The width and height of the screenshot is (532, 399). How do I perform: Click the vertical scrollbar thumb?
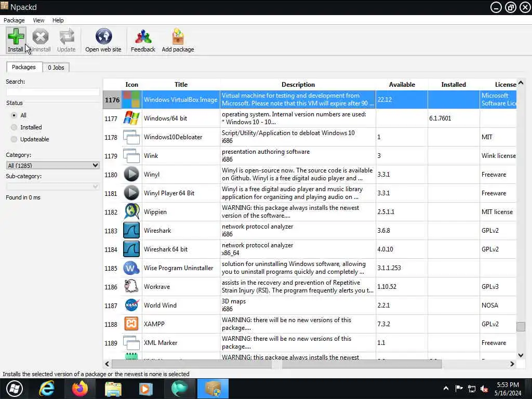(521, 327)
